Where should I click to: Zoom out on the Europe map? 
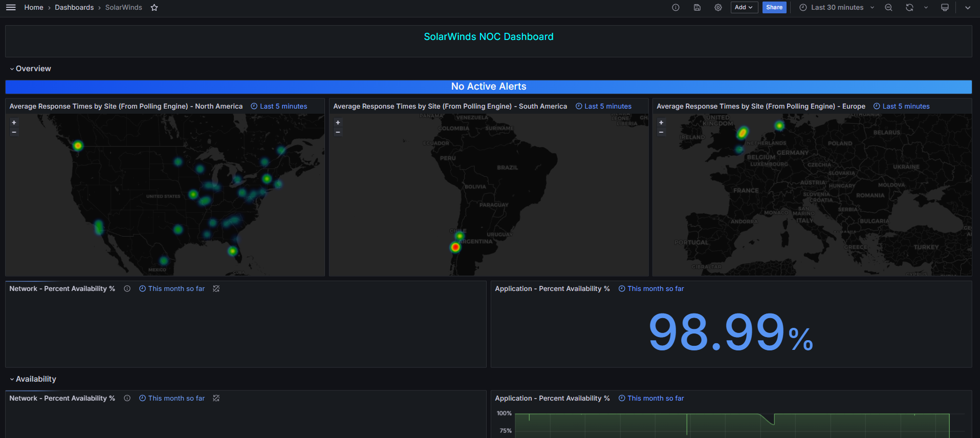[x=661, y=132]
